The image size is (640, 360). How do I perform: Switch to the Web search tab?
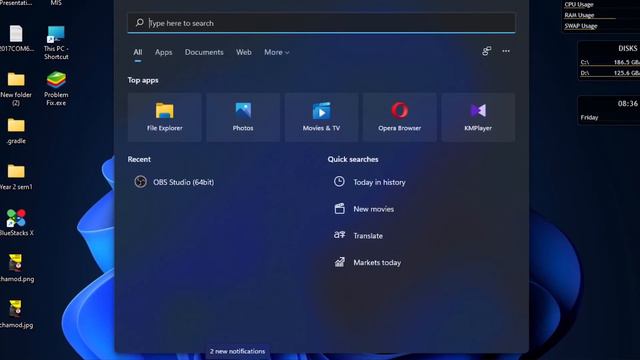[244, 52]
